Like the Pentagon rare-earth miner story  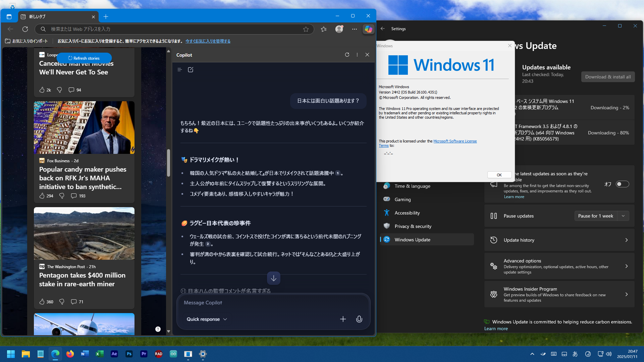(42, 302)
